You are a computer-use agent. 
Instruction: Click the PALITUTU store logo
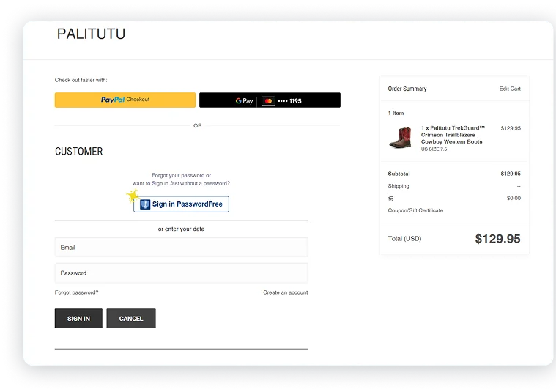(91, 34)
